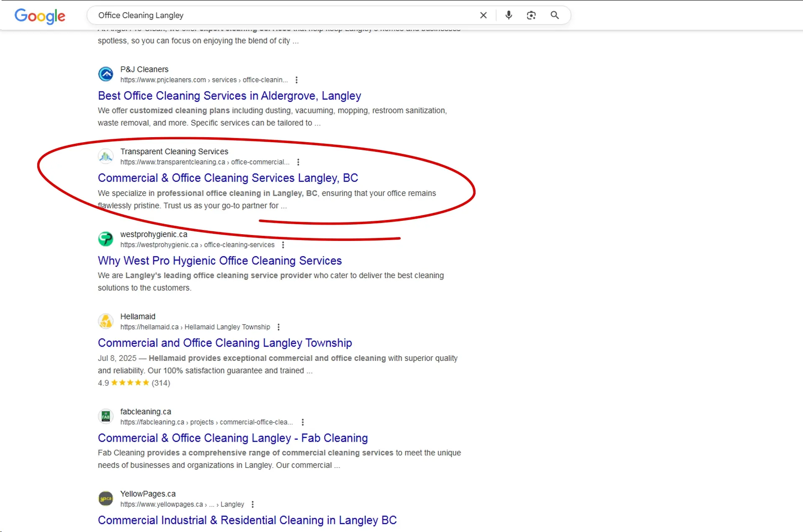803x532 pixels.
Task: Click the transparentcleaning.ca URL breadcrumb
Action: (205, 162)
